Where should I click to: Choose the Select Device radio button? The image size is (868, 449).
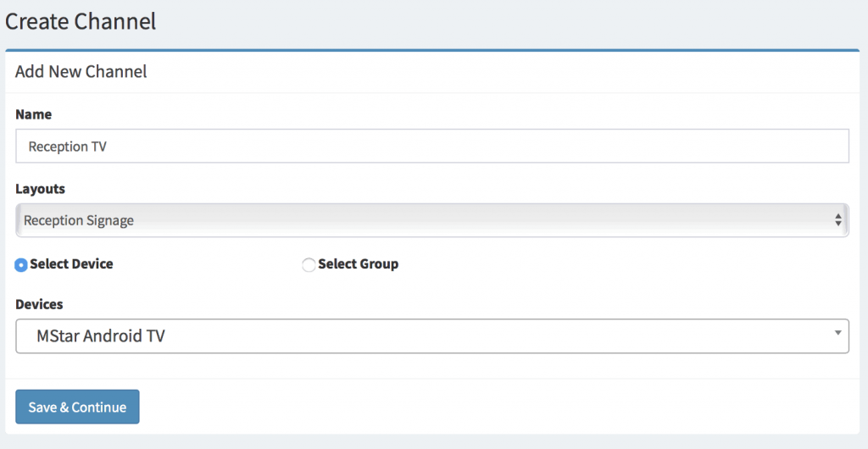[x=21, y=265]
